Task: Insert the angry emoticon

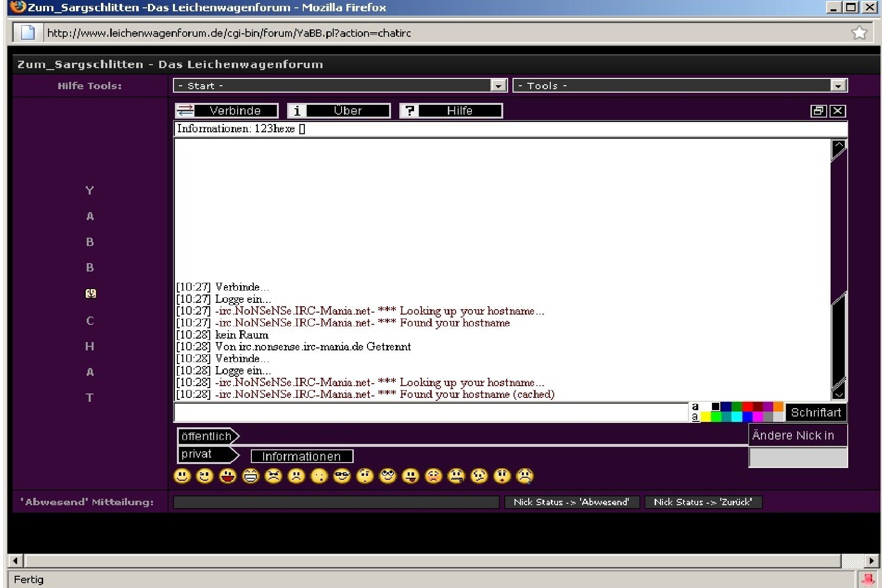Action: [273, 476]
